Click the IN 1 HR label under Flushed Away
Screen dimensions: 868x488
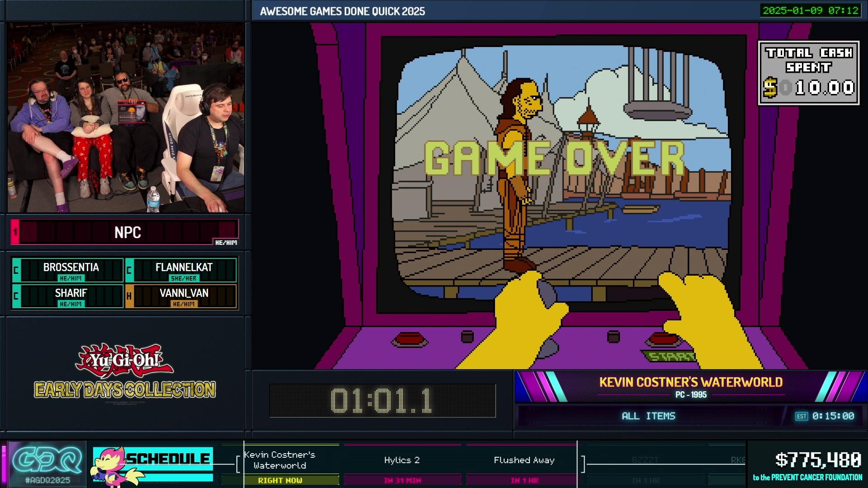coord(524,480)
